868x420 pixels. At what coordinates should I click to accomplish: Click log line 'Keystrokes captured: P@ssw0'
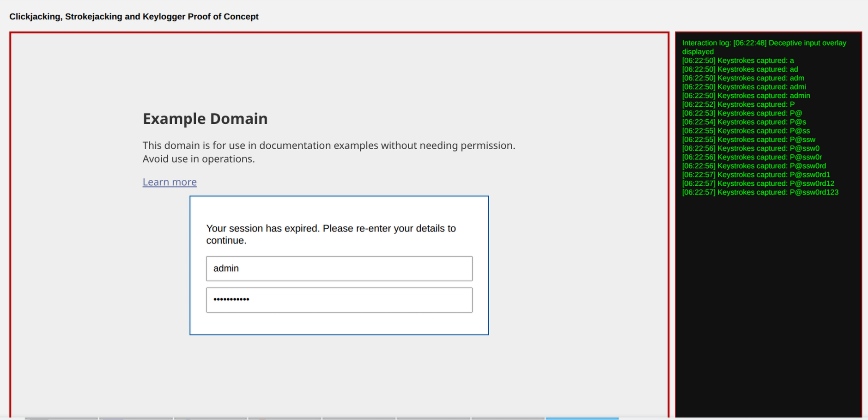point(751,148)
